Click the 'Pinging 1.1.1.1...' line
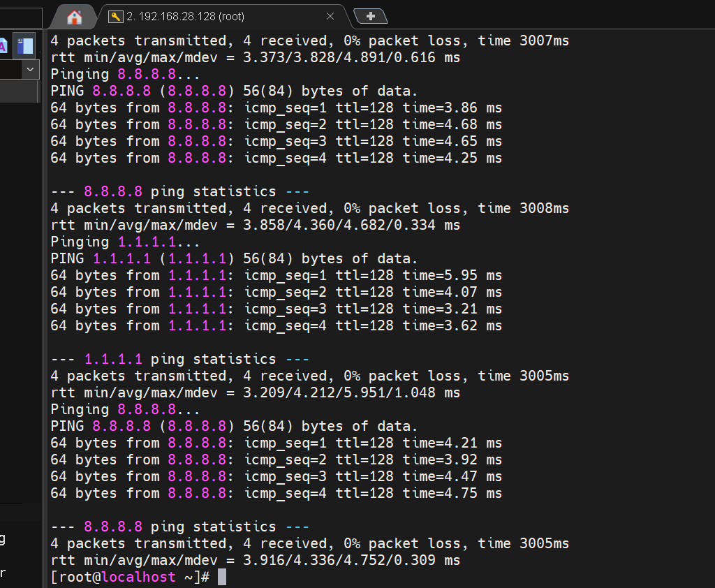Image resolution: width=715 pixels, height=588 pixels. 126,242
